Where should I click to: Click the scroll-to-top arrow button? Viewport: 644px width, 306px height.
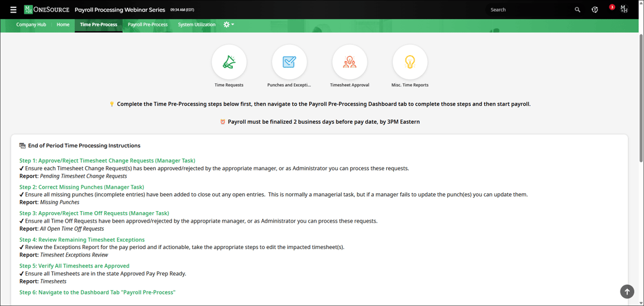[627, 292]
